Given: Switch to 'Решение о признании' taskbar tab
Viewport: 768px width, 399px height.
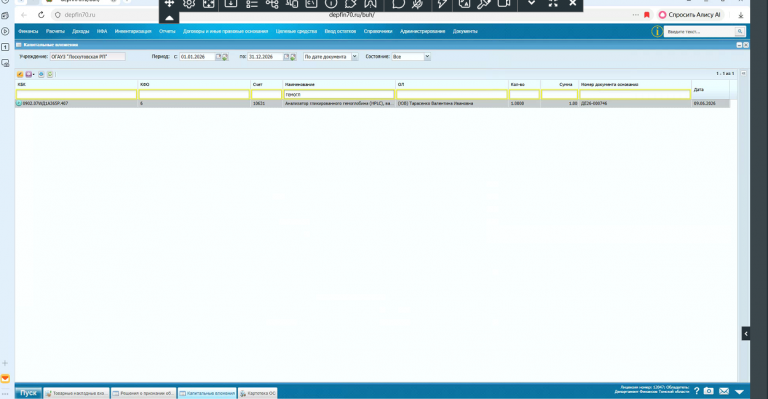Looking at the screenshot, I should [143, 393].
